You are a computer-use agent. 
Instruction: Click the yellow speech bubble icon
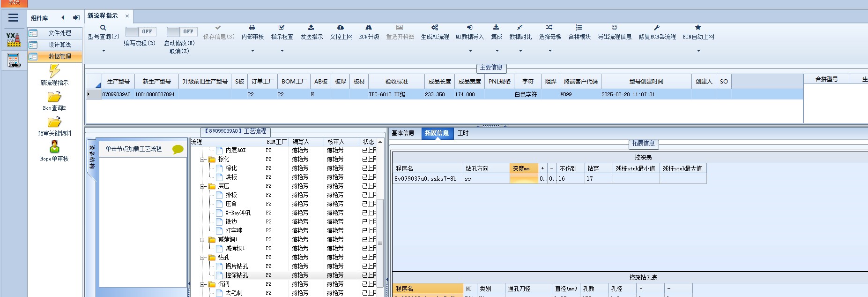pyautogui.click(x=178, y=149)
